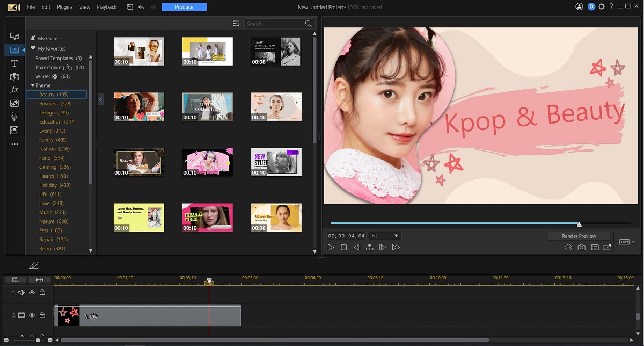The image size is (644, 346).
Task: Click the Save project disk icon
Action: pos(130,7)
